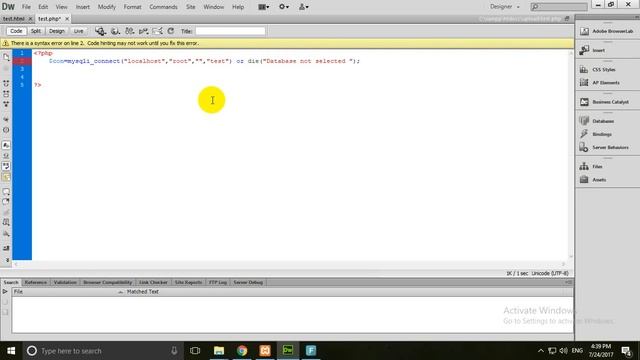Screen dimensions: 640x360
Task: Click the Preview in Browser globe icon
Action: (116, 31)
